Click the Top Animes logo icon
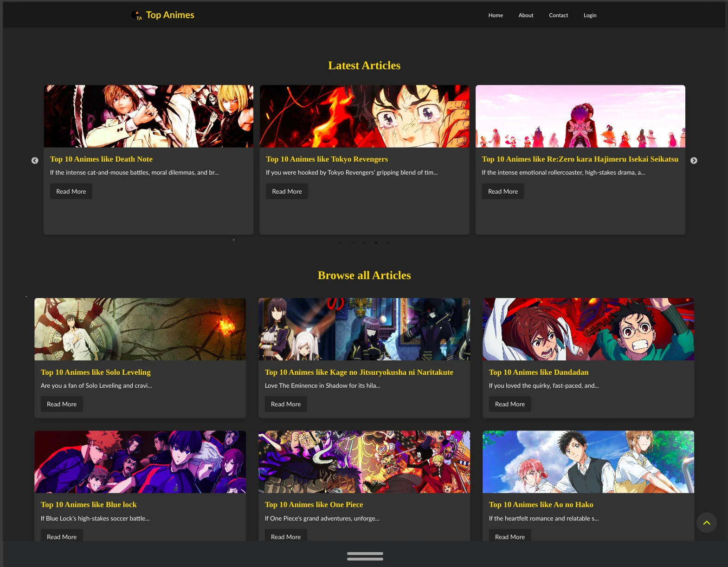Viewport: 728px width, 567px height. pos(136,15)
